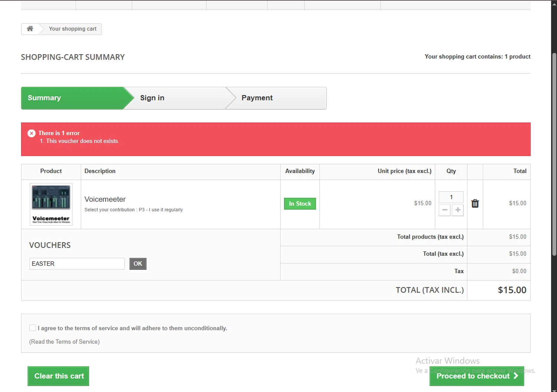Click the home icon in breadcrumb
The width and height of the screenshot is (557, 392).
30,29
